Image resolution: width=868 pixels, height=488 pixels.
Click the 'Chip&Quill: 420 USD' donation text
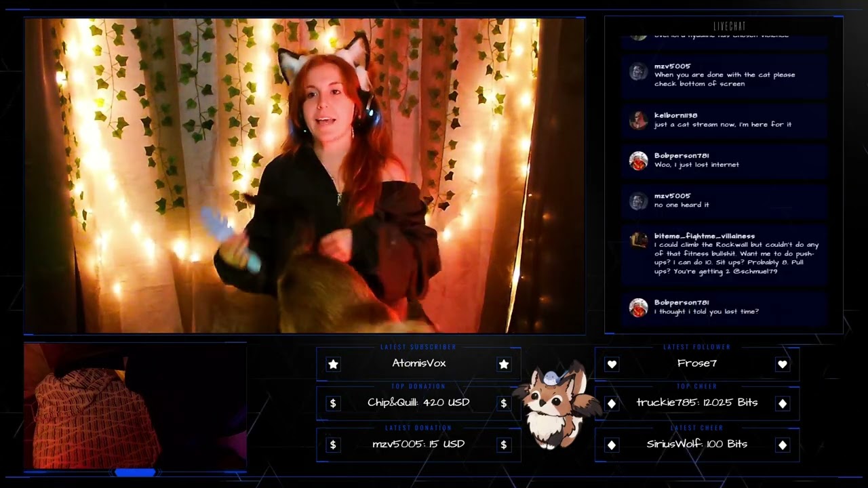tap(418, 403)
